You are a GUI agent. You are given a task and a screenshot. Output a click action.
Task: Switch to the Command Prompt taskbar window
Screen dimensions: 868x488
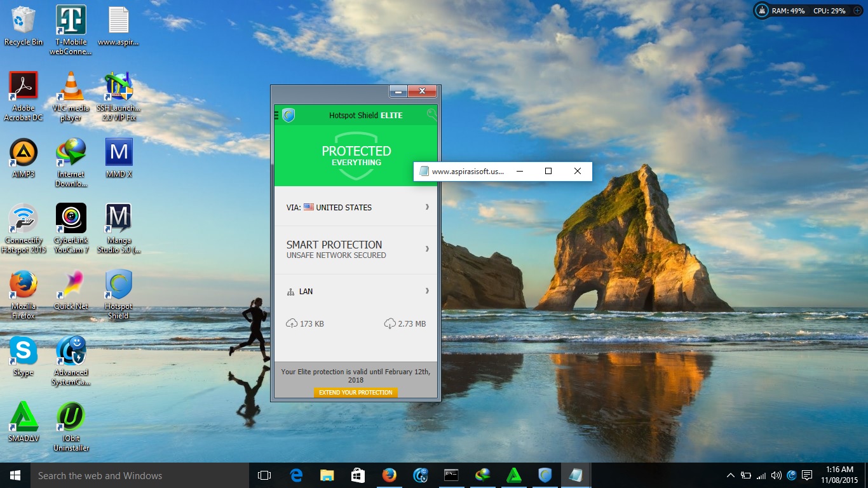click(451, 475)
